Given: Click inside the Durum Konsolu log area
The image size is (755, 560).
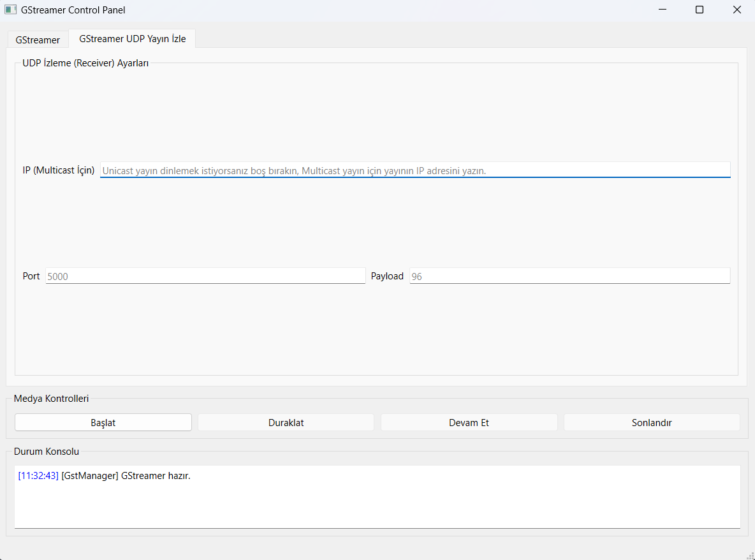Looking at the screenshot, I should pyautogui.click(x=376, y=504).
